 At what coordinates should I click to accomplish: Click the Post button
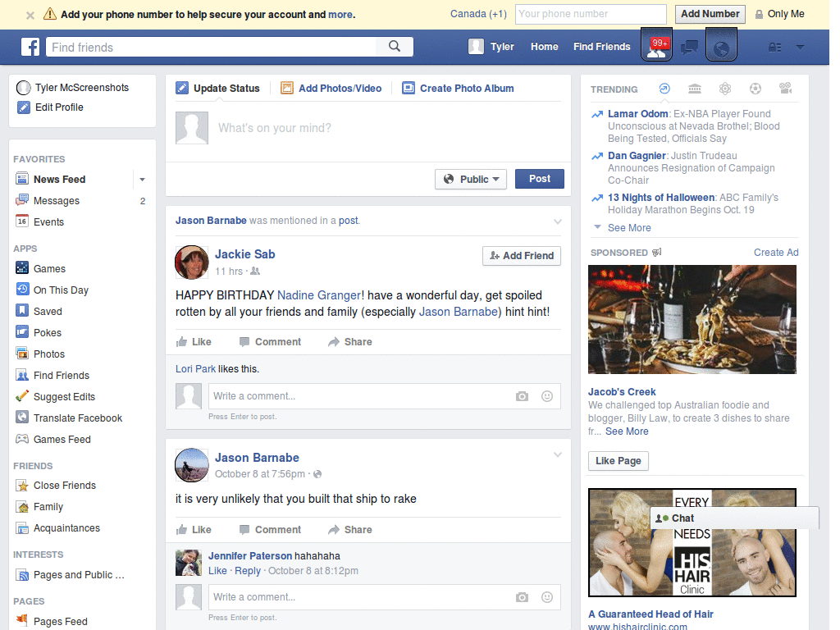coord(540,179)
